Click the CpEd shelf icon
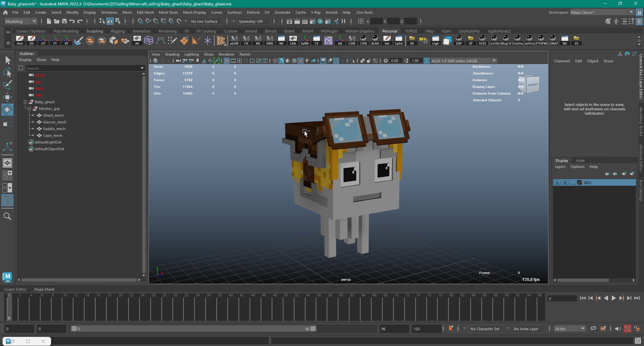The image size is (644, 346). click(x=398, y=40)
